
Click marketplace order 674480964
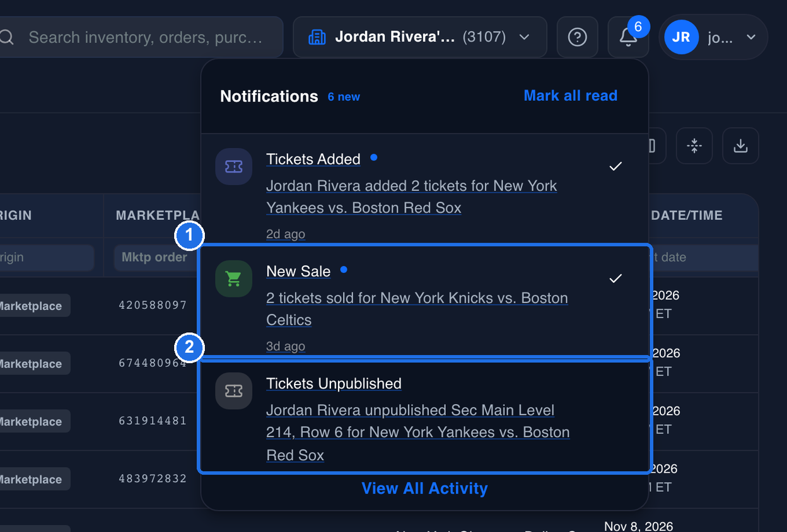(x=153, y=364)
